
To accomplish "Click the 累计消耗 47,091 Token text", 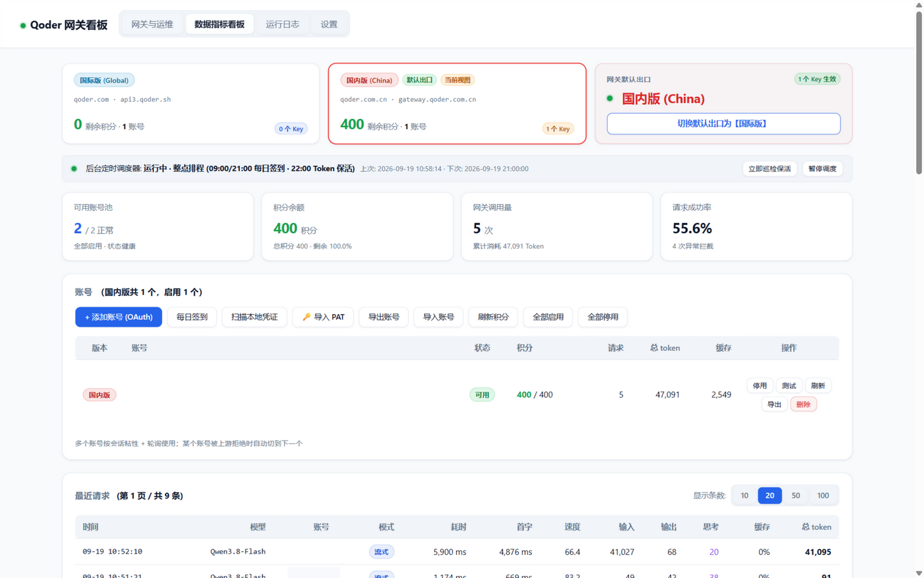I will click(508, 247).
